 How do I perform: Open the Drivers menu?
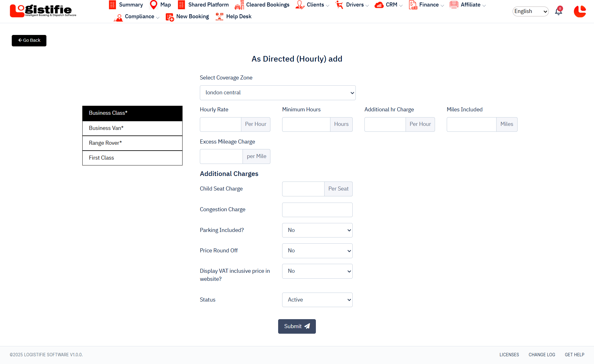coord(355,5)
